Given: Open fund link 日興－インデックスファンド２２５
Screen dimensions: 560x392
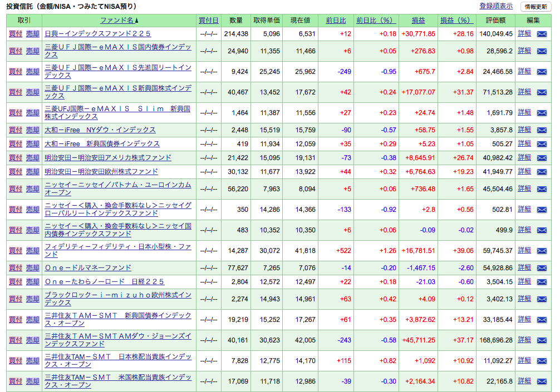Looking at the screenshot, I should click(97, 33).
